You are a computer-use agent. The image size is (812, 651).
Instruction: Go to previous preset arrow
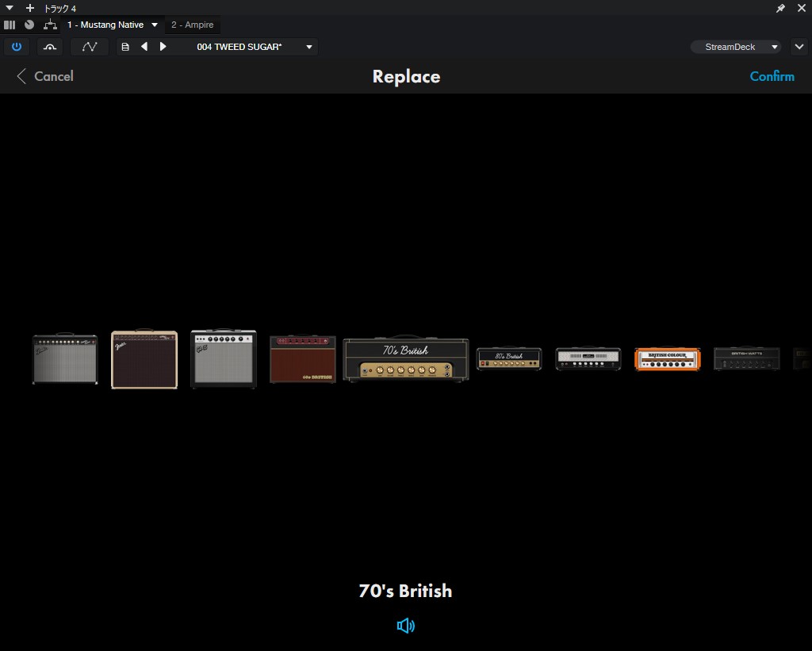[x=144, y=47]
